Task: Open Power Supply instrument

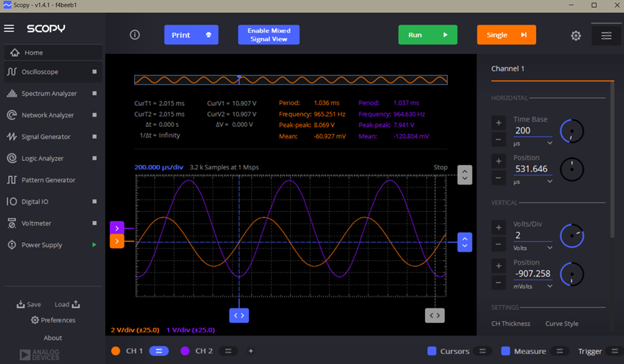Action: [x=53, y=244]
